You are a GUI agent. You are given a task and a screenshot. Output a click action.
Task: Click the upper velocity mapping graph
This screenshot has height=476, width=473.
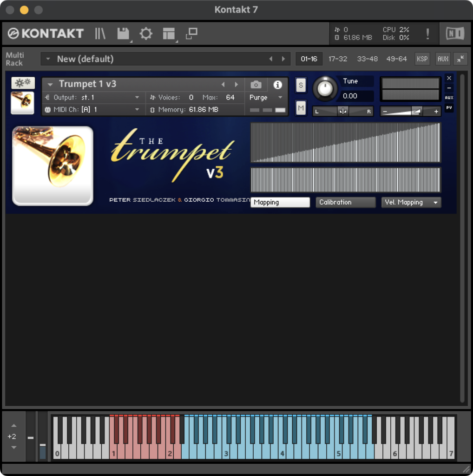click(345, 142)
